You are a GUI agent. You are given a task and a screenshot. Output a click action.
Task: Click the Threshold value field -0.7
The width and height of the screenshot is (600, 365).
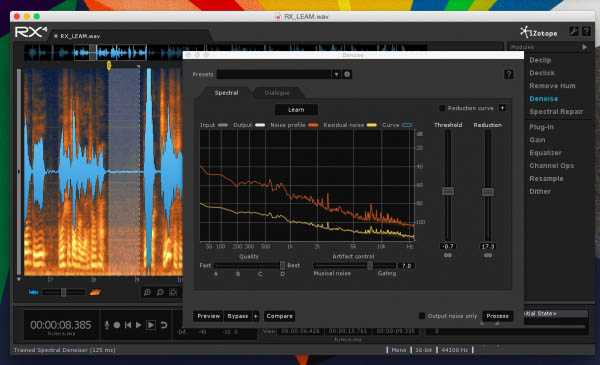(x=448, y=246)
